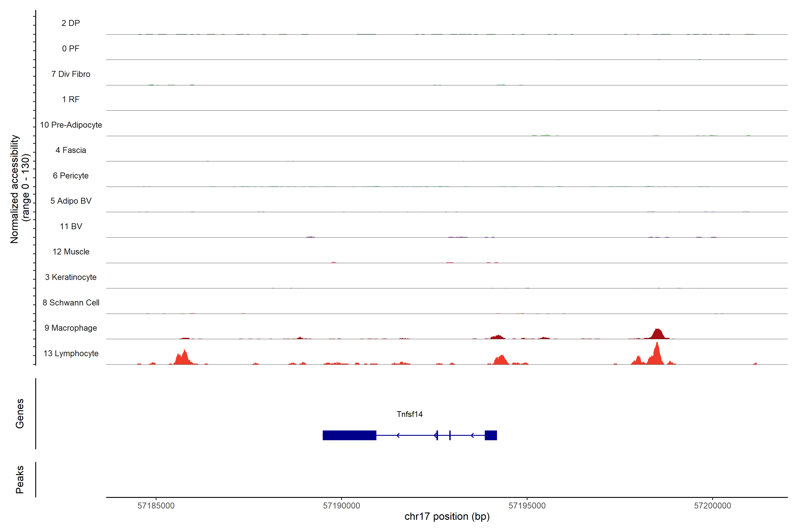
Task: Click the Tnfsf14 gene label
Action: pos(409,414)
